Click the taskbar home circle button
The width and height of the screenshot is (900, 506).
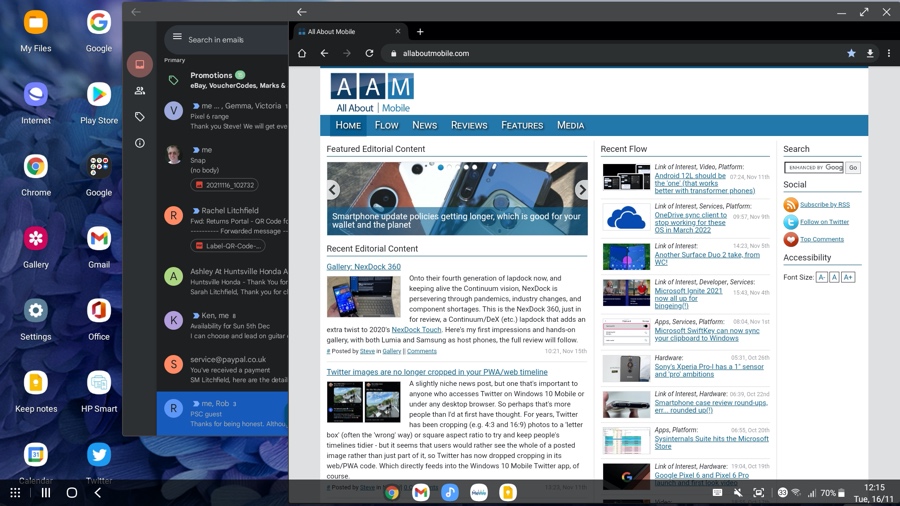pyautogui.click(x=72, y=493)
